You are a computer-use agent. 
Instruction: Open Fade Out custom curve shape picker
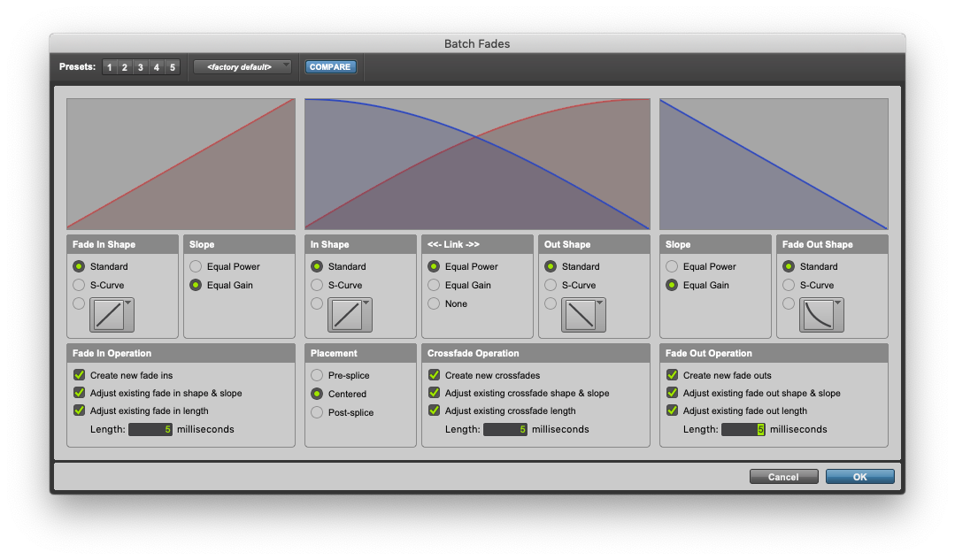821,315
